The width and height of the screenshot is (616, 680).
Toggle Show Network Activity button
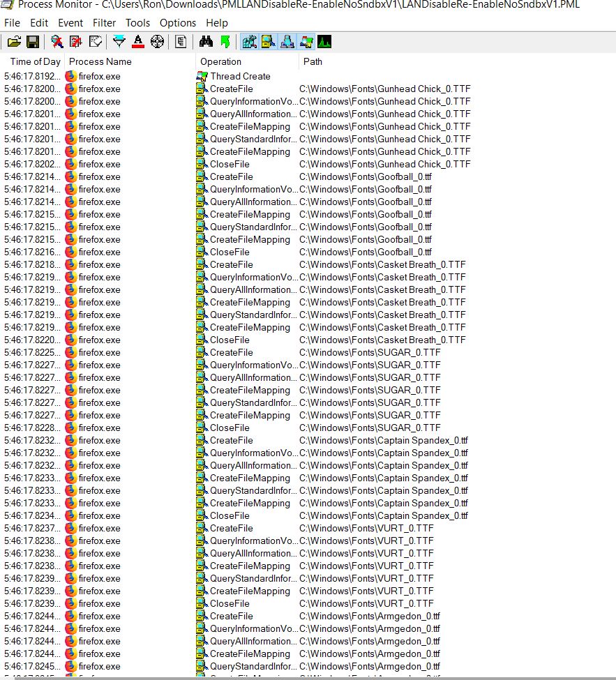point(287,42)
